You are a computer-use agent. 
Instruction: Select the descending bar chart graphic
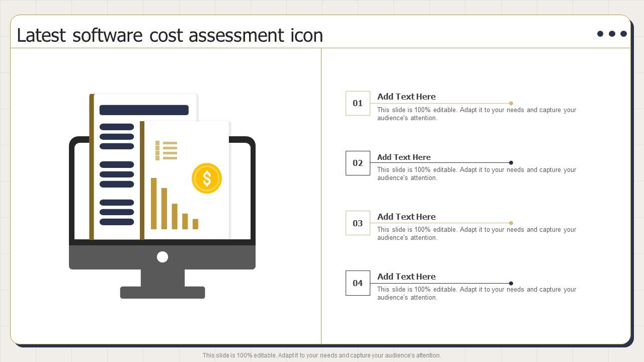[175, 204]
